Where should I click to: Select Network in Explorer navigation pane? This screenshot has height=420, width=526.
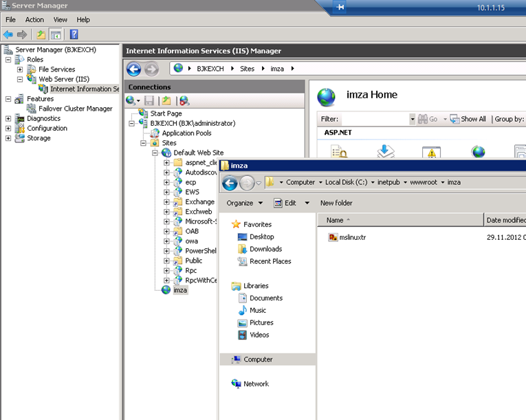tap(256, 384)
